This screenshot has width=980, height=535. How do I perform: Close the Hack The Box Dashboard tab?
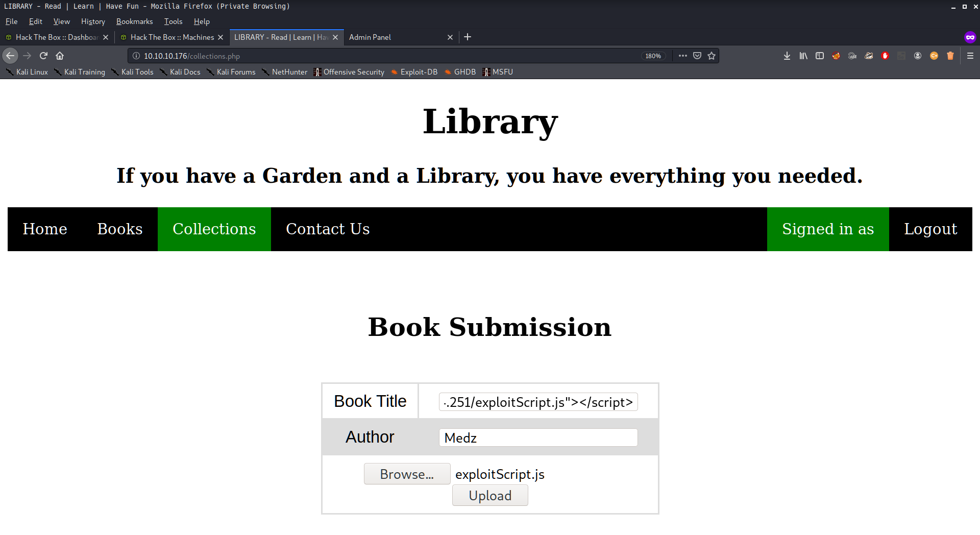106,37
